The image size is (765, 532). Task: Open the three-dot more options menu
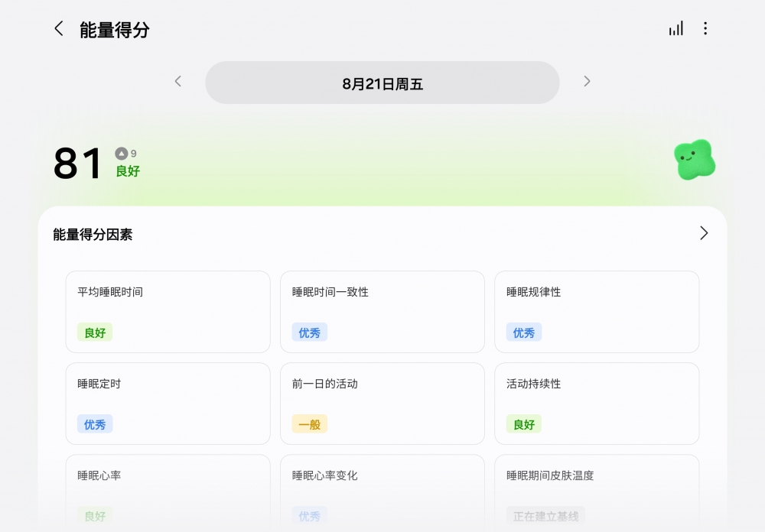click(705, 28)
